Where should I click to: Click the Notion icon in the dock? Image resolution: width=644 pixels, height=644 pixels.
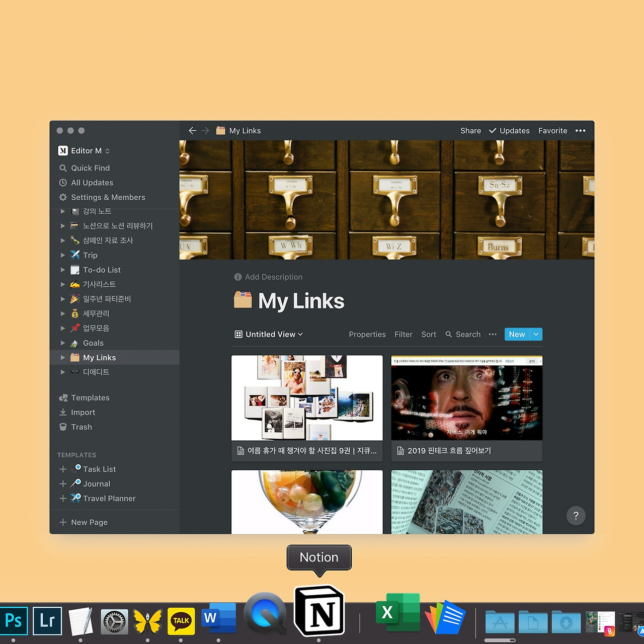click(320, 611)
